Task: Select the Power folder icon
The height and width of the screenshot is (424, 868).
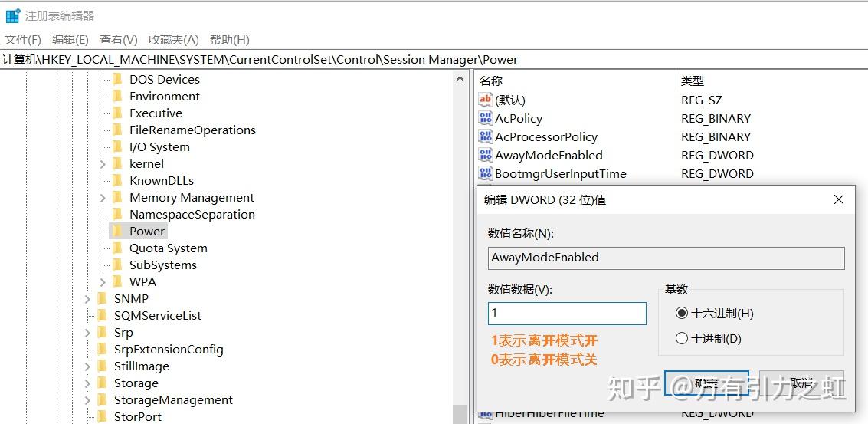Action: point(116,231)
